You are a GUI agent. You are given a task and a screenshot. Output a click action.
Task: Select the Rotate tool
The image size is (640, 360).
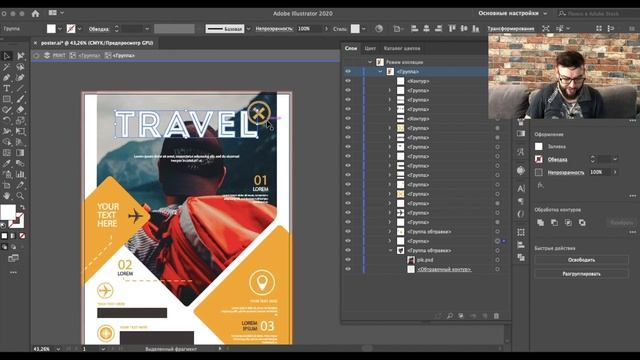[x=7, y=120]
